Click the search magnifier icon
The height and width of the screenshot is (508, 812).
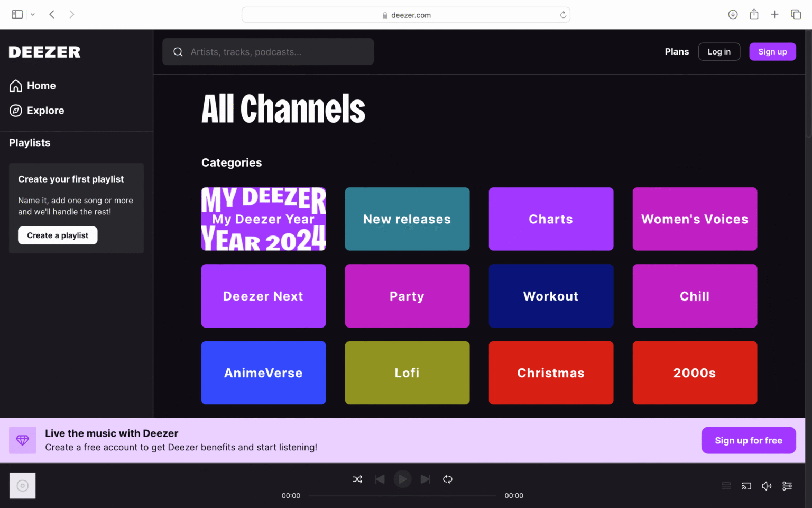178,51
